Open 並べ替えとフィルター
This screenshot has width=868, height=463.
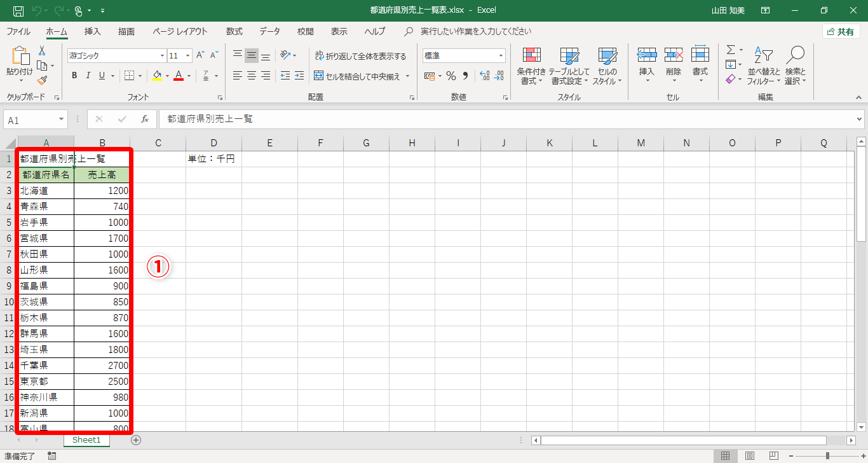[x=764, y=66]
